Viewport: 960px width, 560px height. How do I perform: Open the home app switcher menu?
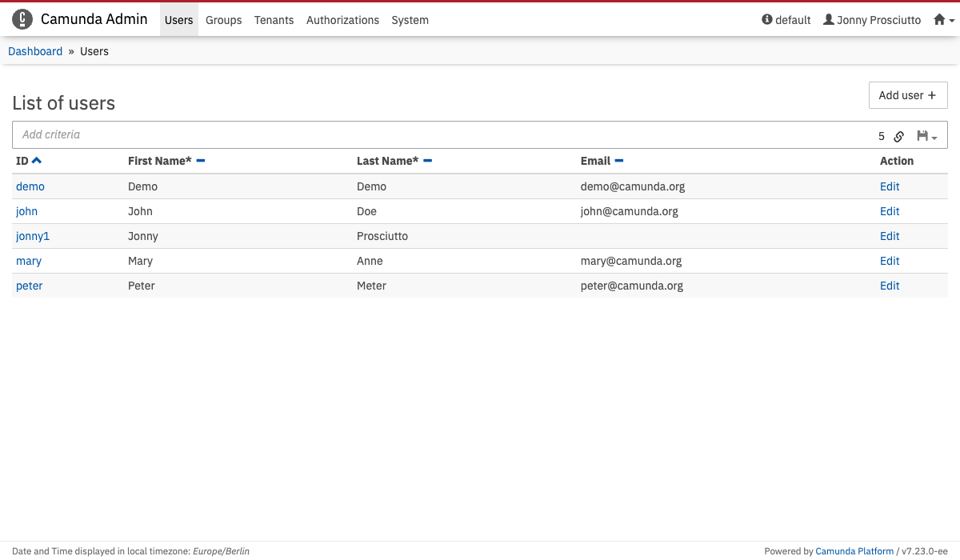pyautogui.click(x=944, y=20)
